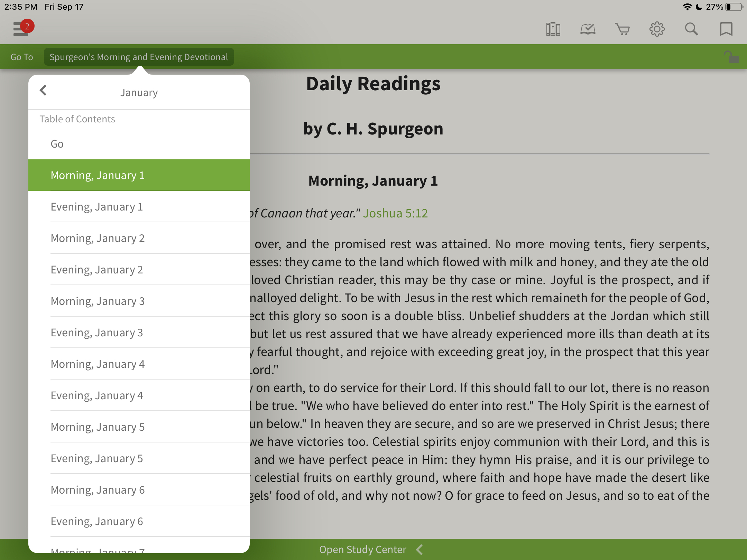This screenshot has width=747, height=560.
Task: Select Go in Table of Contents
Action: coord(139,144)
